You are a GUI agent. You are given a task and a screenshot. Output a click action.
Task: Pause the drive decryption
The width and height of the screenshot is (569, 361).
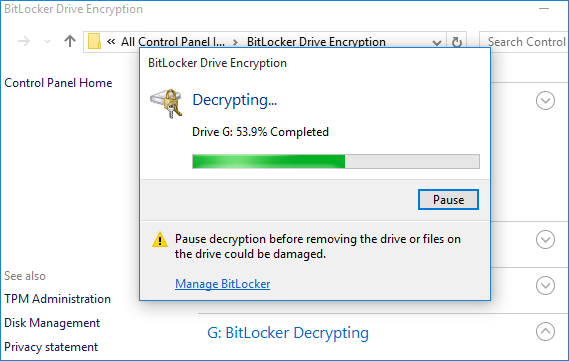point(448,200)
